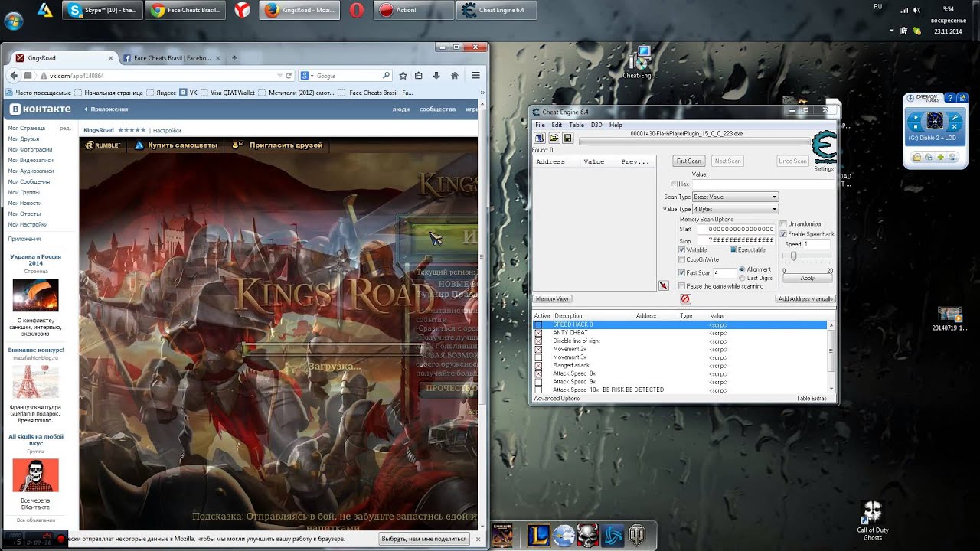Enable the Unrandomizer checkbox
Viewport: 980px width, 551px height.
(x=783, y=224)
